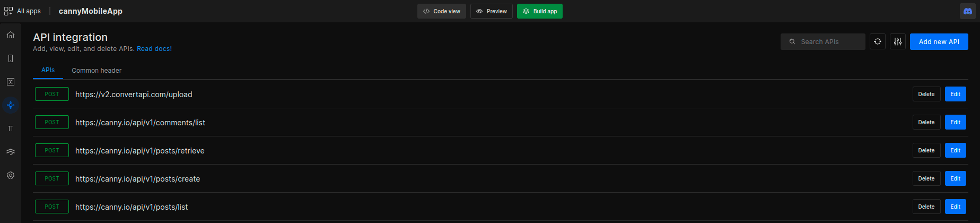Go to All apps
Image resolution: width=980 pixels, height=223 pixels.
pyautogui.click(x=22, y=11)
